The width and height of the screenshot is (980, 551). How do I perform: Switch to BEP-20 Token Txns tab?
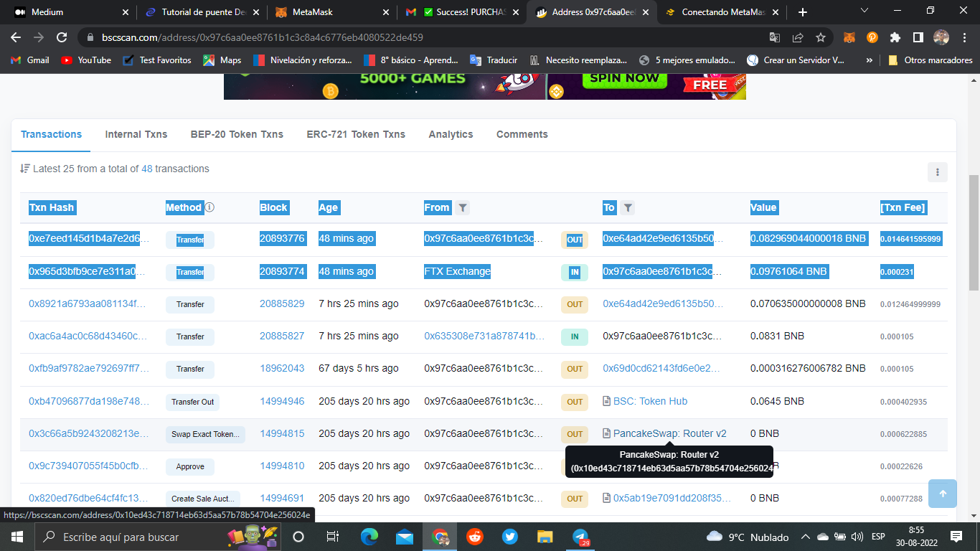[237, 134]
